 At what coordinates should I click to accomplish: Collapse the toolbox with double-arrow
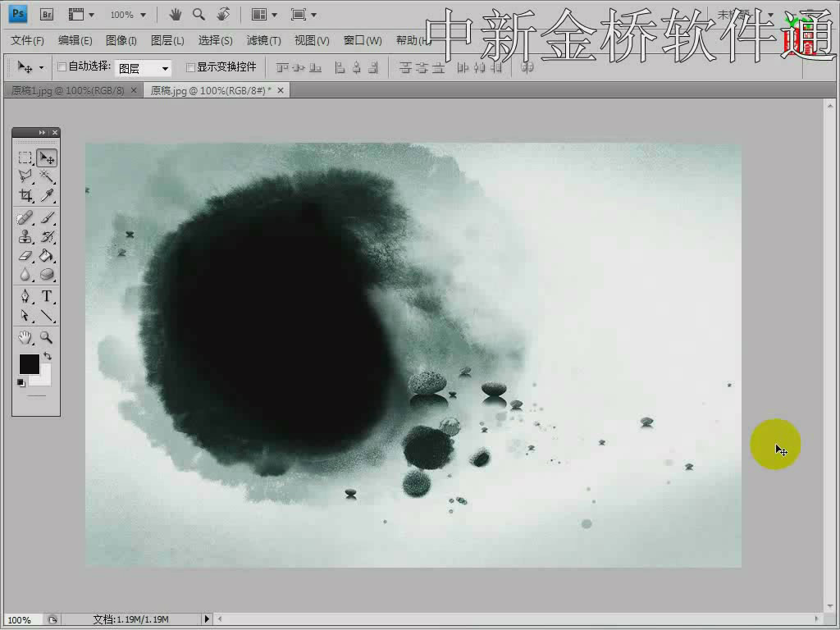42,132
